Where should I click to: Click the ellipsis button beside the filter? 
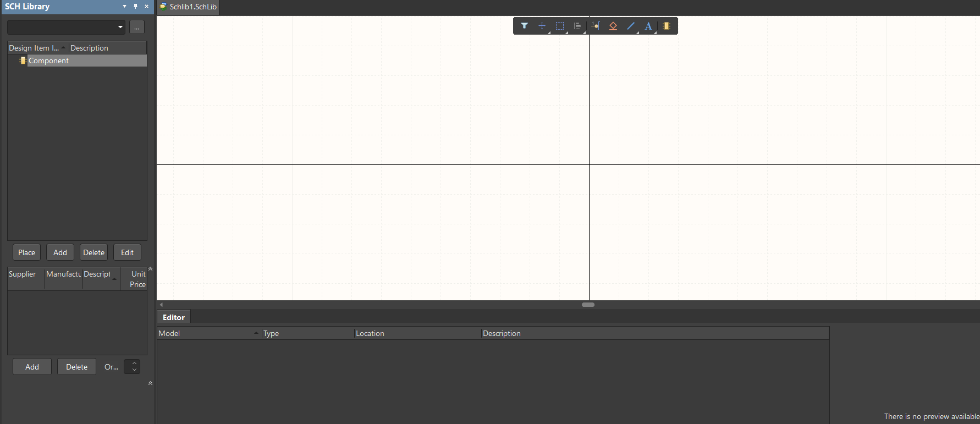coord(137,27)
